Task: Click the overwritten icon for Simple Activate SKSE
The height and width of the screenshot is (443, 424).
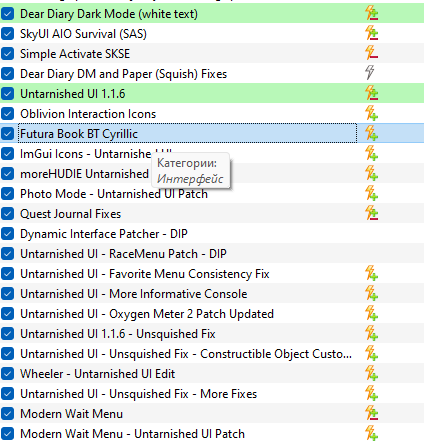Action: coord(371,53)
